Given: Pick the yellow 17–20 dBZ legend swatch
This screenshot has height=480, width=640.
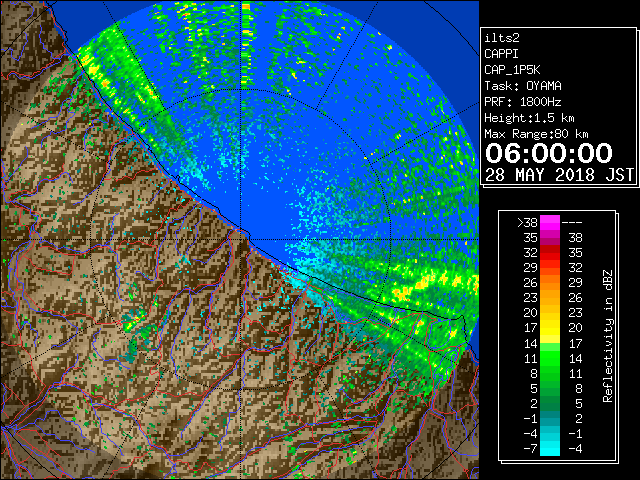Looking at the screenshot, I should (550, 328).
